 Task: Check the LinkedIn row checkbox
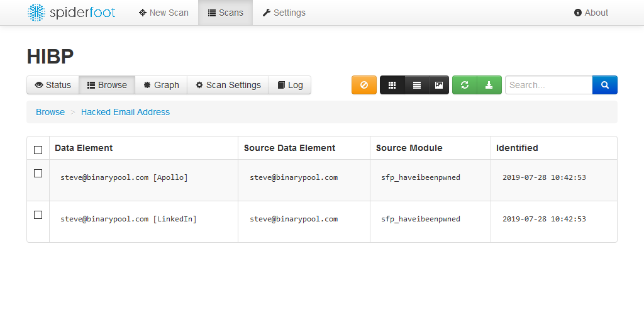coord(38,214)
